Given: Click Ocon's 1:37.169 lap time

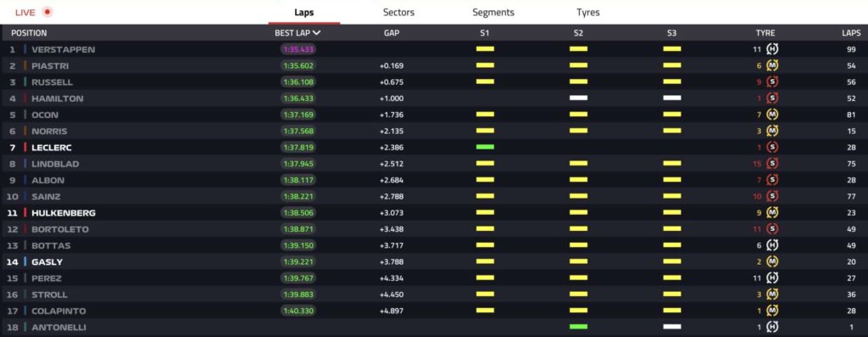Looking at the screenshot, I should pyautogui.click(x=298, y=115).
